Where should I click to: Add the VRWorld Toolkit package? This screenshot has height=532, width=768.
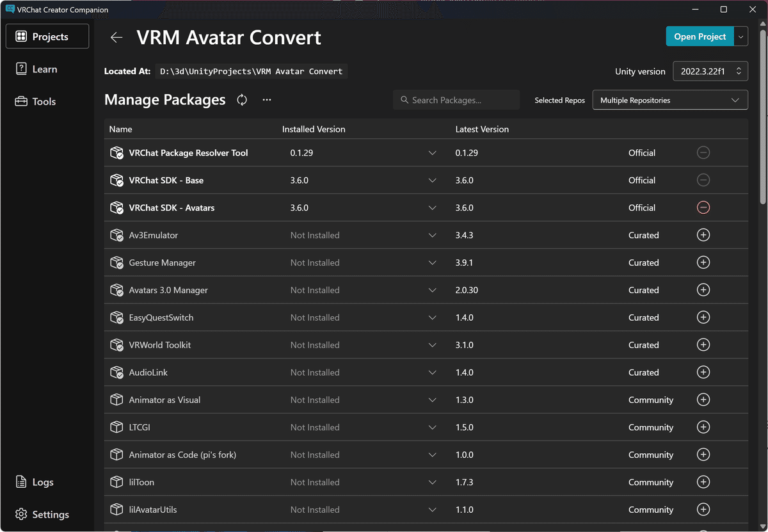(x=703, y=345)
